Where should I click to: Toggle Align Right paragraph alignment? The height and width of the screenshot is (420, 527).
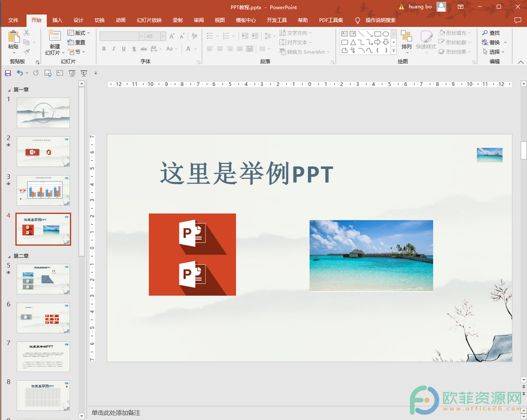coord(230,49)
